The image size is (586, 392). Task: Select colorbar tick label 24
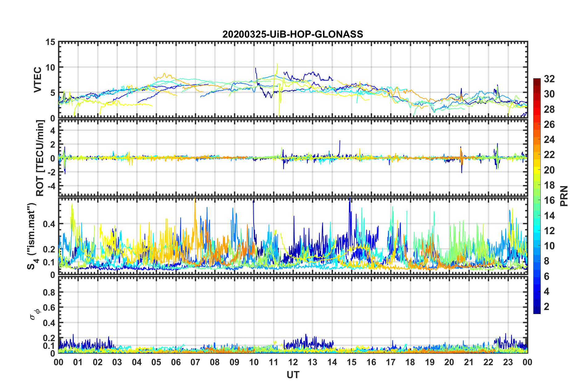pyautogui.click(x=549, y=140)
